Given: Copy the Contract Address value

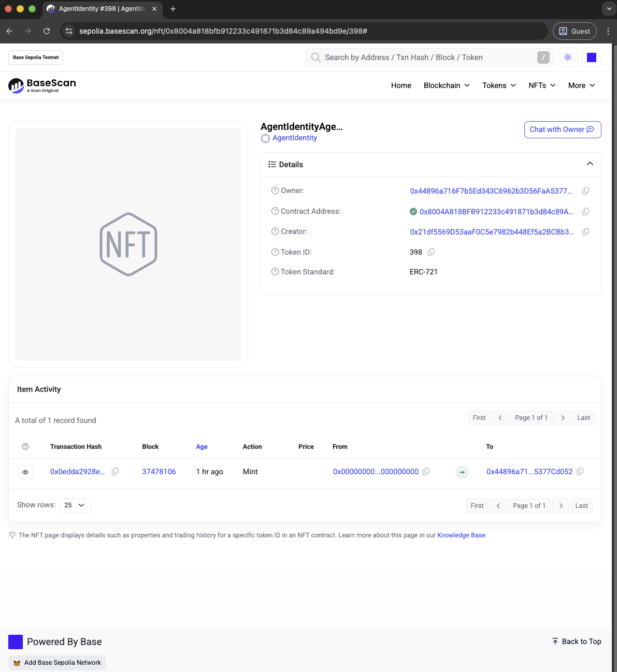Looking at the screenshot, I should (586, 212).
